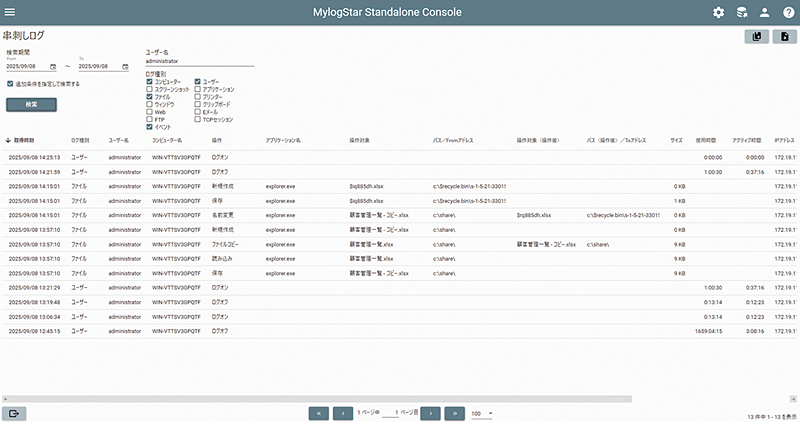Enable the スクリーンショット log type checkbox
The image size is (800, 425).
(x=150, y=89)
